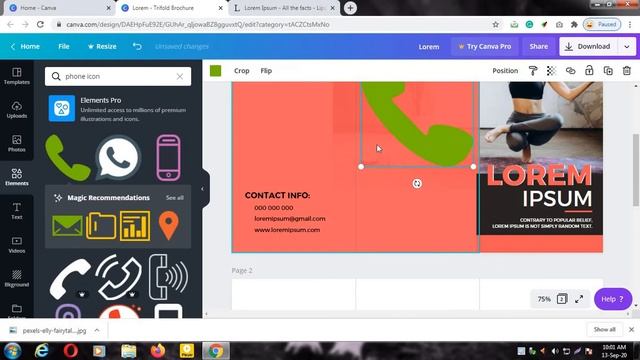Select the white solid phone handset element
The height and width of the screenshot is (360, 640).
[70, 278]
